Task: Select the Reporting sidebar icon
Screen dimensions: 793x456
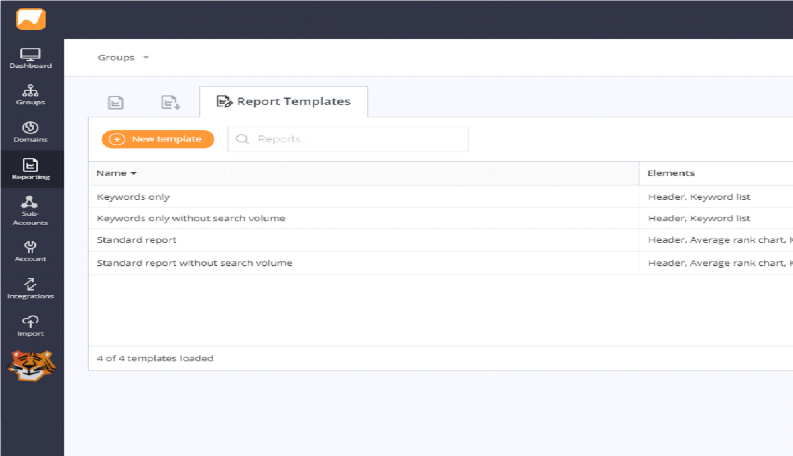Action: coord(30,169)
